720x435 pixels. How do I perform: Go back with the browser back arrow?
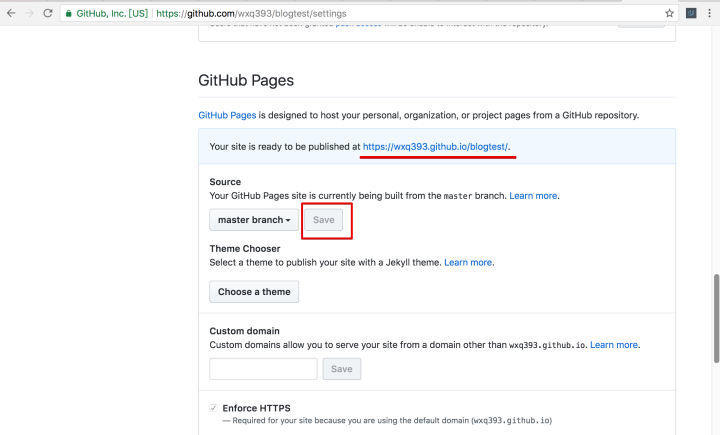point(11,13)
